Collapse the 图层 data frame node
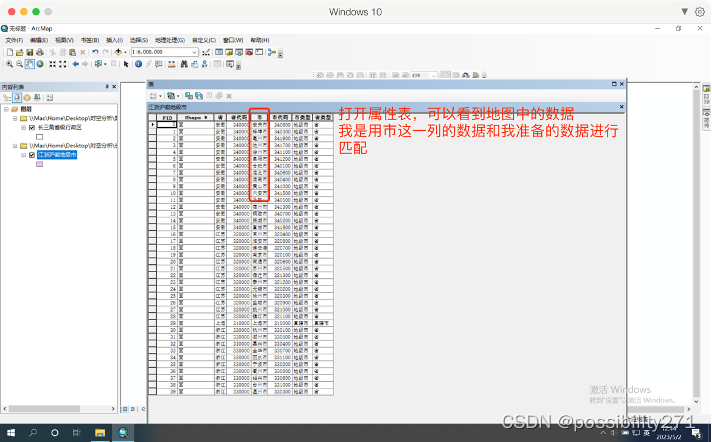The width and height of the screenshot is (712, 442). (6, 109)
